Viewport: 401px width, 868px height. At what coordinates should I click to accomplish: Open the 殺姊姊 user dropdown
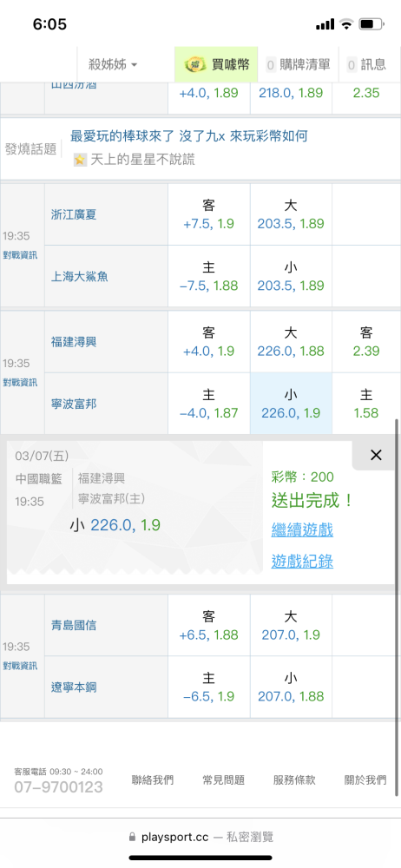pos(113,65)
